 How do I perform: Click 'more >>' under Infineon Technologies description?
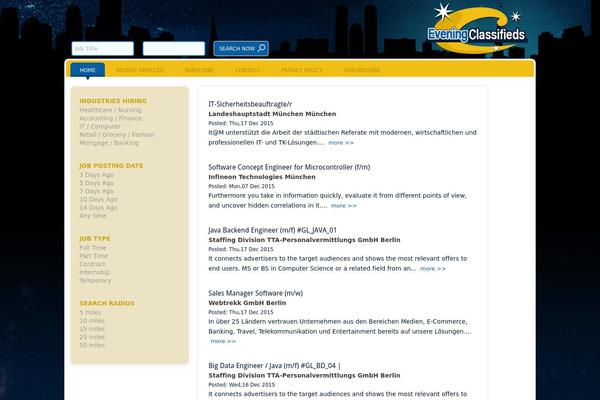[344, 206]
